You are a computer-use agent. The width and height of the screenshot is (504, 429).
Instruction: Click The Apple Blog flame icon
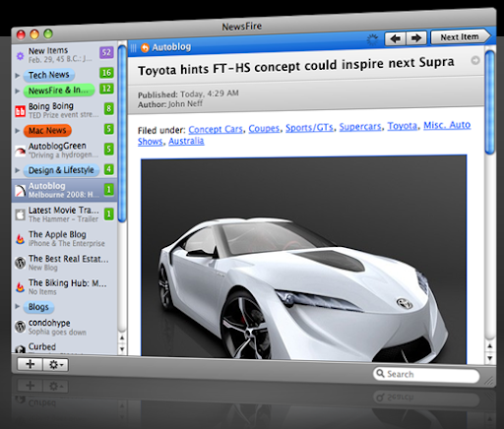20,239
